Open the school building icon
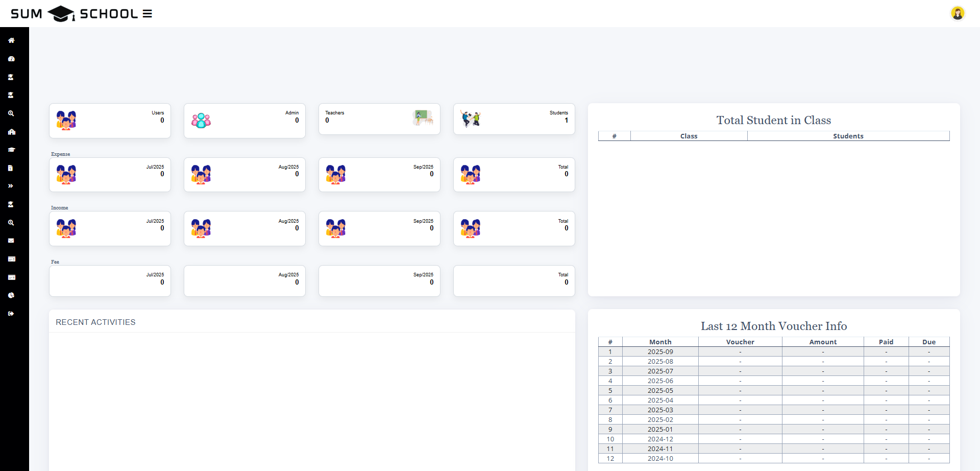The height and width of the screenshot is (471, 980). tap(11, 132)
